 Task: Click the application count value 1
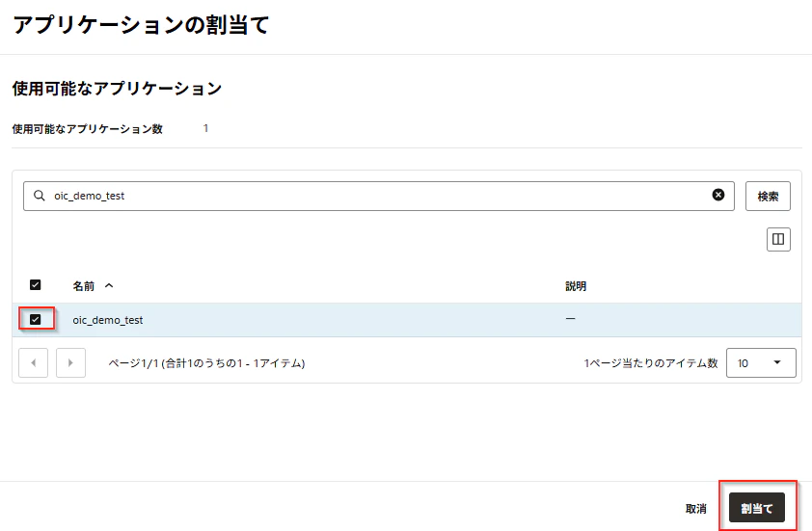point(205,128)
